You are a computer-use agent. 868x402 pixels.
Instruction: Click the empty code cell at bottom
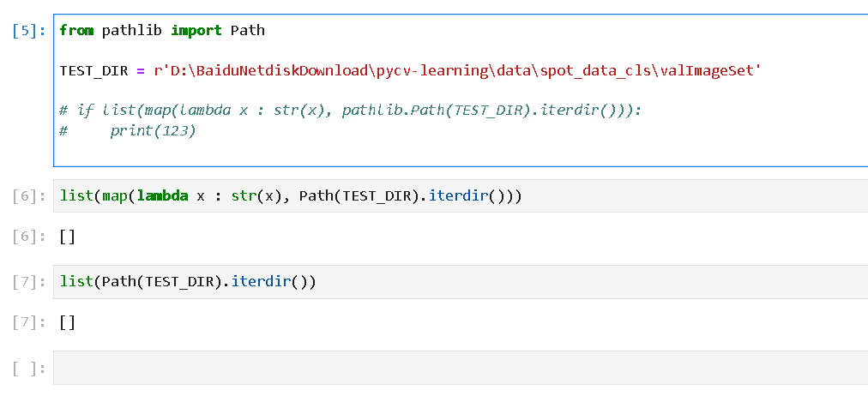point(461,368)
